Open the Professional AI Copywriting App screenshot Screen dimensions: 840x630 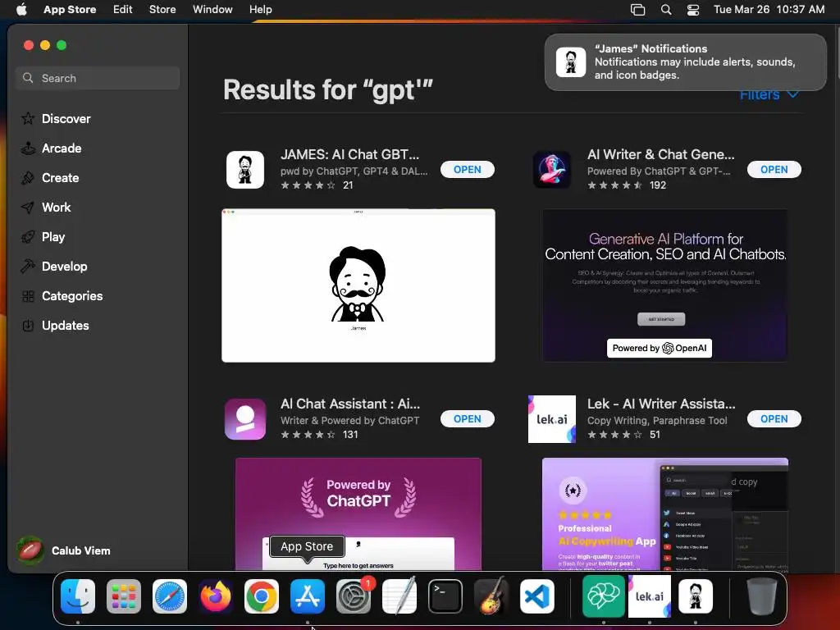[664, 514]
